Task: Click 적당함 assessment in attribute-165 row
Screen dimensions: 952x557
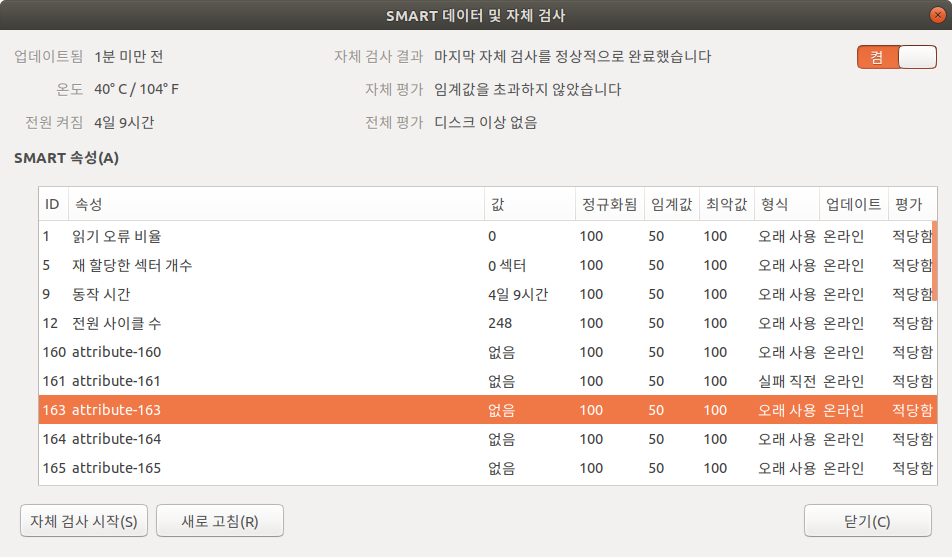Action: point(912,468)
